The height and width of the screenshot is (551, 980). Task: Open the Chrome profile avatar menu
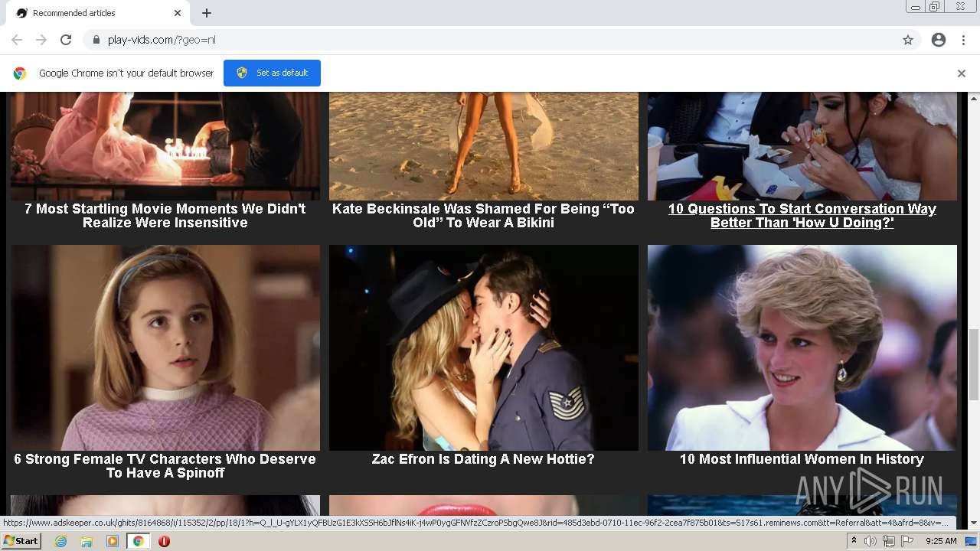(939, 40)
